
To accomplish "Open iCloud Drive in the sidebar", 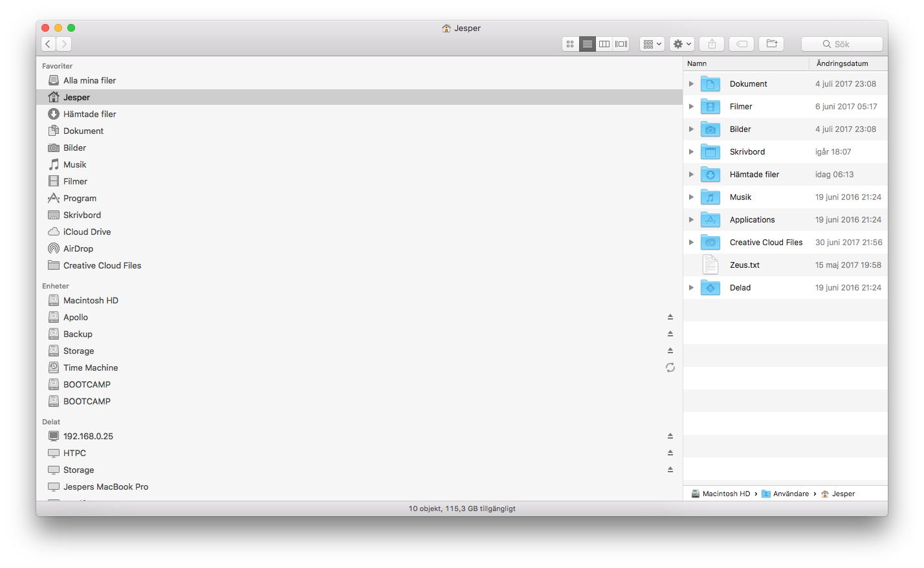I will (359, 232).
